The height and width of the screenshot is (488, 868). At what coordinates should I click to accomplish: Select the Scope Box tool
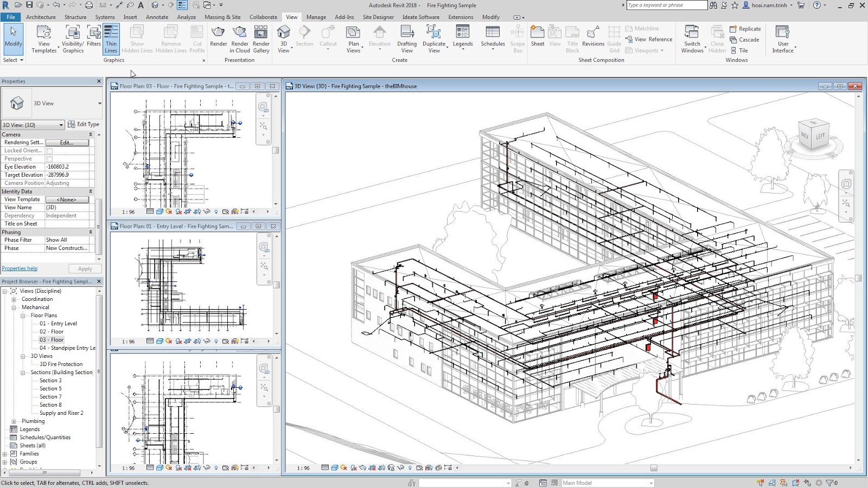tap(517, 38)
